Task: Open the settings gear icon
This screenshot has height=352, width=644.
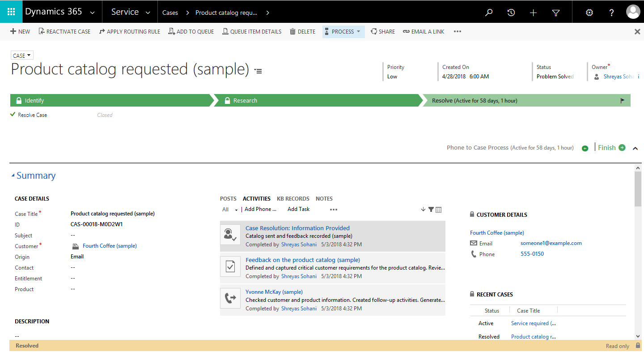Action: (x=589, y=13)
